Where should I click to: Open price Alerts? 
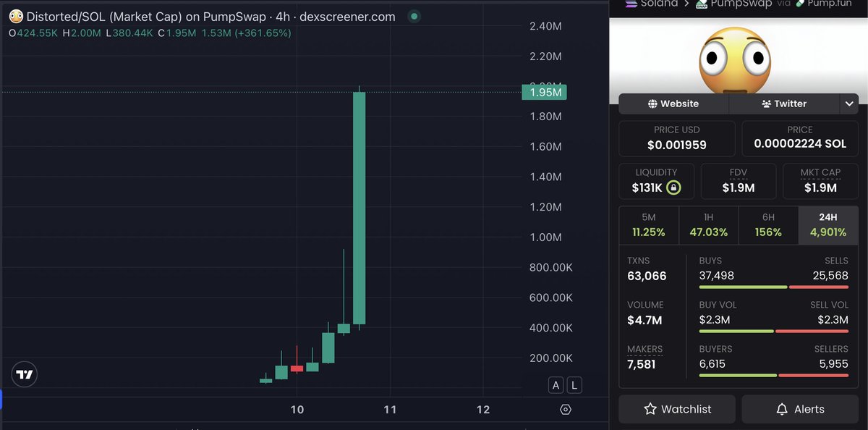pos(800,409)
